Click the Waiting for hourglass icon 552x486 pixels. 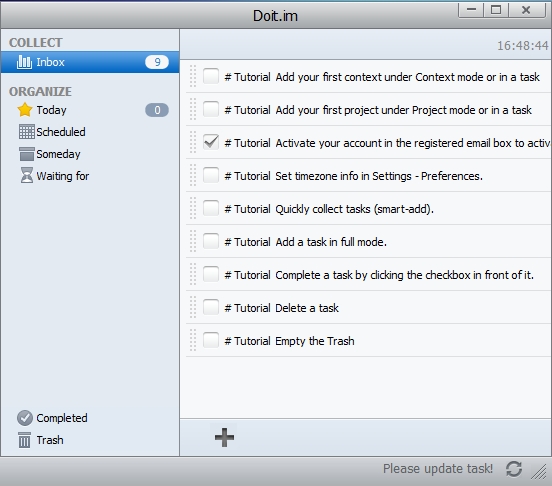coord(26,176)
